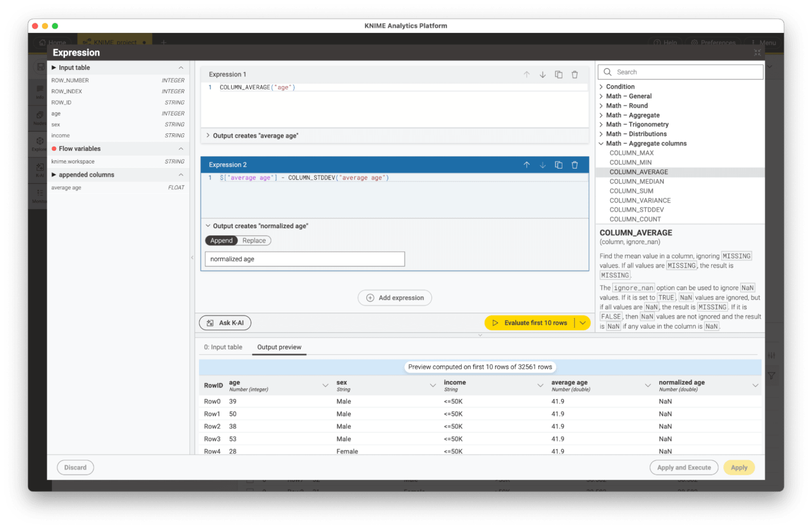Expand Math – Round category
Screen dimensions: 812x529
click(x=601, y=106)
